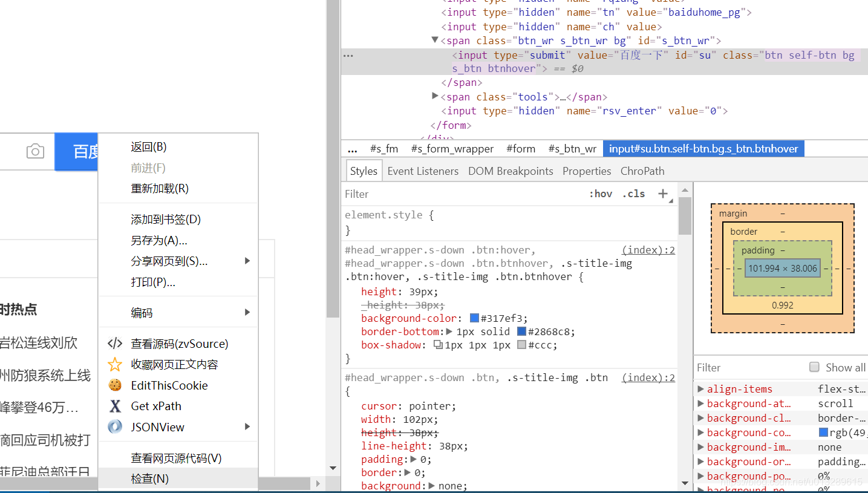The height and width of the screenshot is (493, 868).
Task: Click the computed pane Filter field
Action: (750, 367)
